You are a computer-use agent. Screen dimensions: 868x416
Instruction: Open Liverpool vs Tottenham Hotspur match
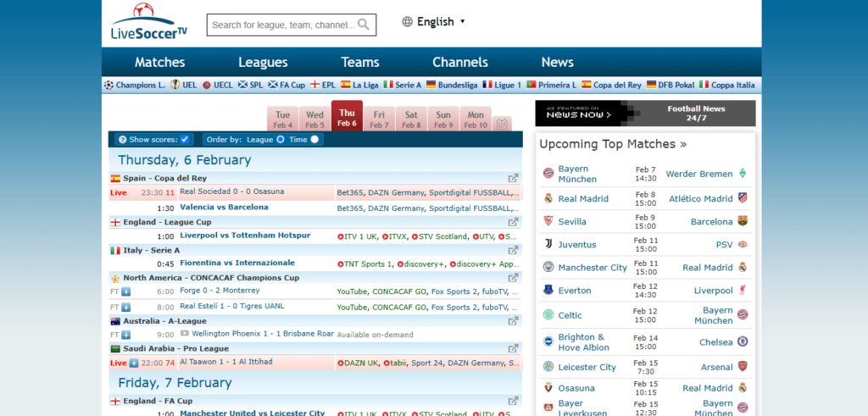(x=245, y=235)
